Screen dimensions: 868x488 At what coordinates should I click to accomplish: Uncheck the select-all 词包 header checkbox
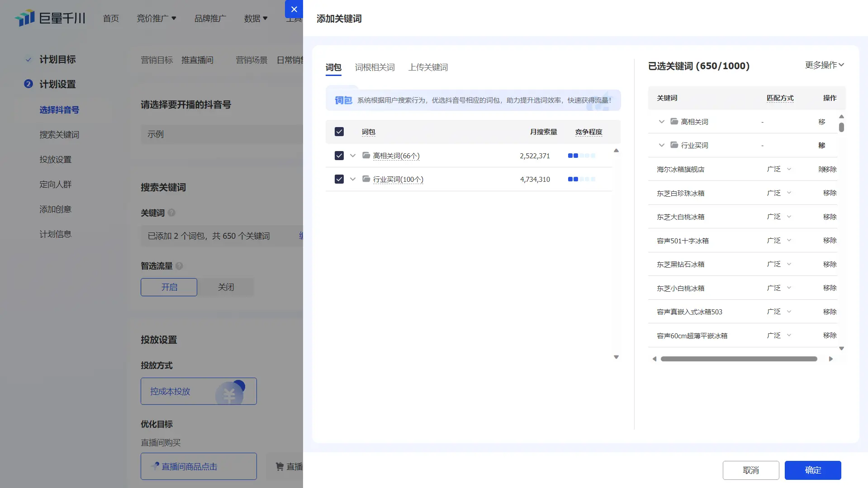(339, 132)
